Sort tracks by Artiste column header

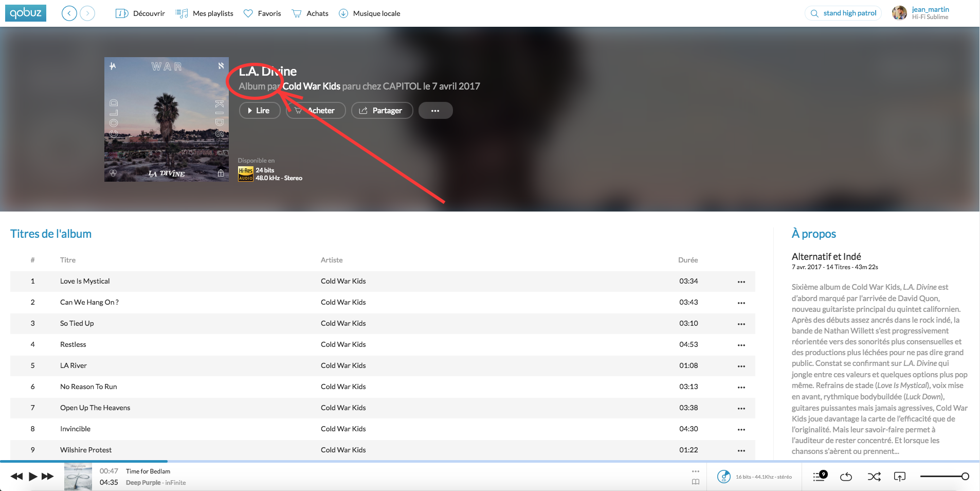point(332,260)
